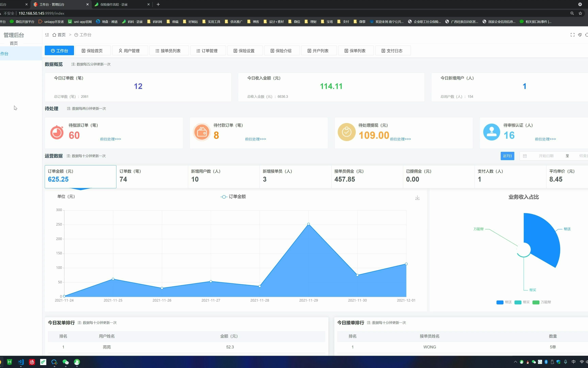Select the 接单员佣金（元）metric card
The height and width of the screenshot is (368, 588).
[x=367, y=177]
